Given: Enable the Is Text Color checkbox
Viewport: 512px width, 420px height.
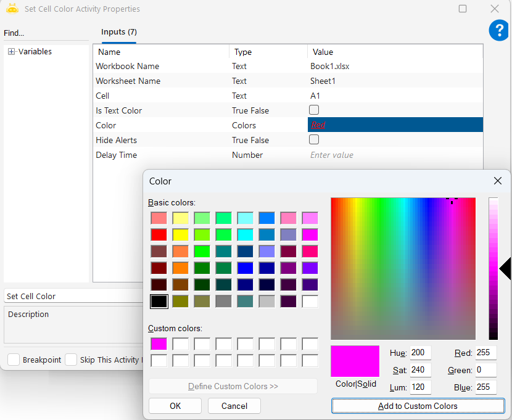Looking at the screenshot, I should coord(314,110).
